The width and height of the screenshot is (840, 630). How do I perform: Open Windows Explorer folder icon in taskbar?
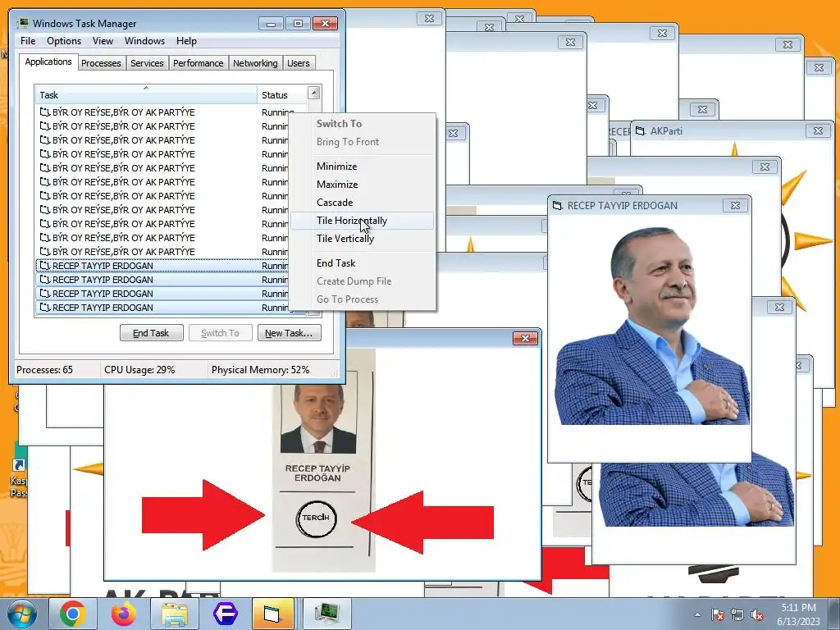pos(174,614)
